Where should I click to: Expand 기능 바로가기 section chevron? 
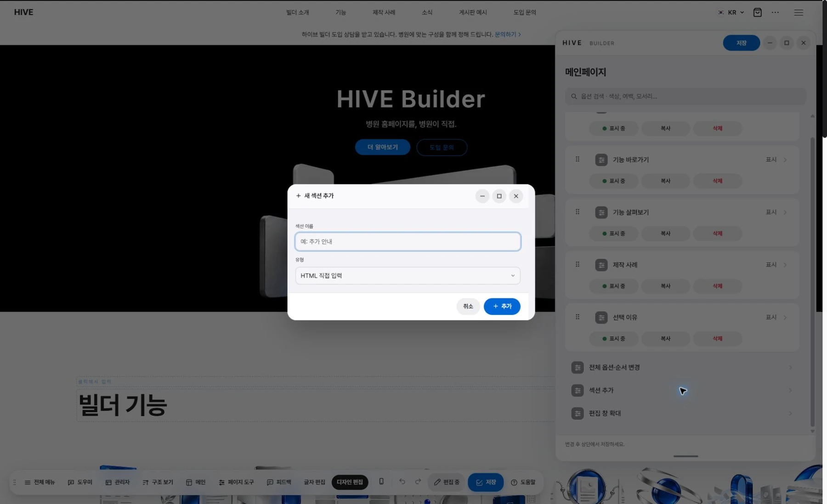point(785,160)
